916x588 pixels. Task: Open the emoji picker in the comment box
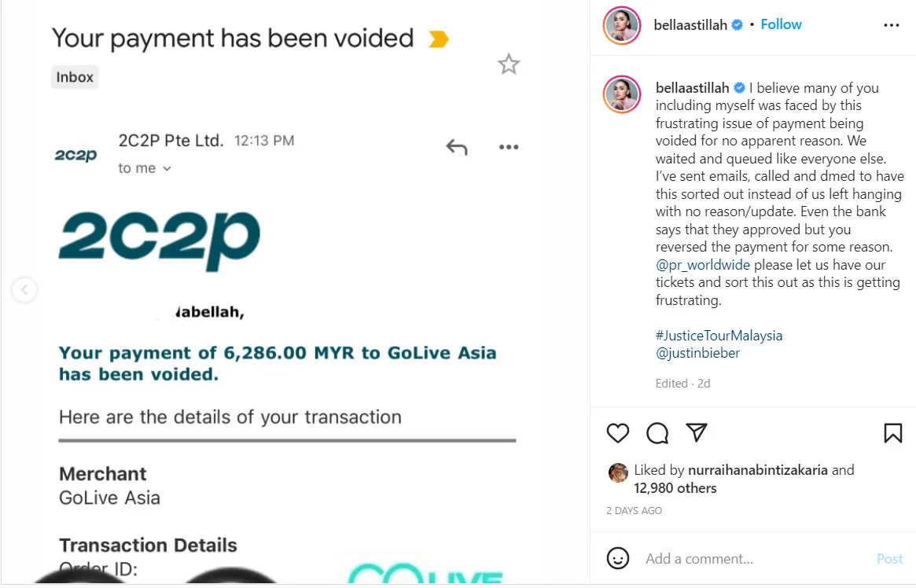pos(618,559)
